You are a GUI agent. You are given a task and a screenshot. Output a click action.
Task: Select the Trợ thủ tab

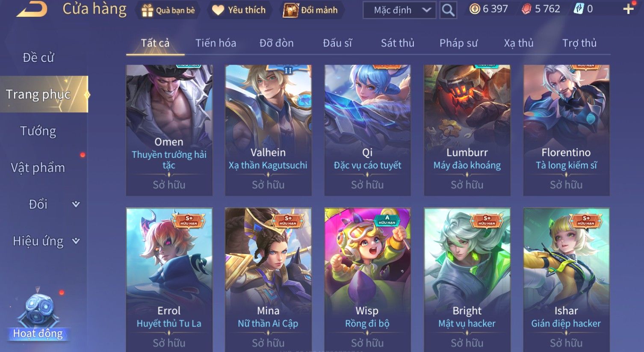(x=579, y=43)
